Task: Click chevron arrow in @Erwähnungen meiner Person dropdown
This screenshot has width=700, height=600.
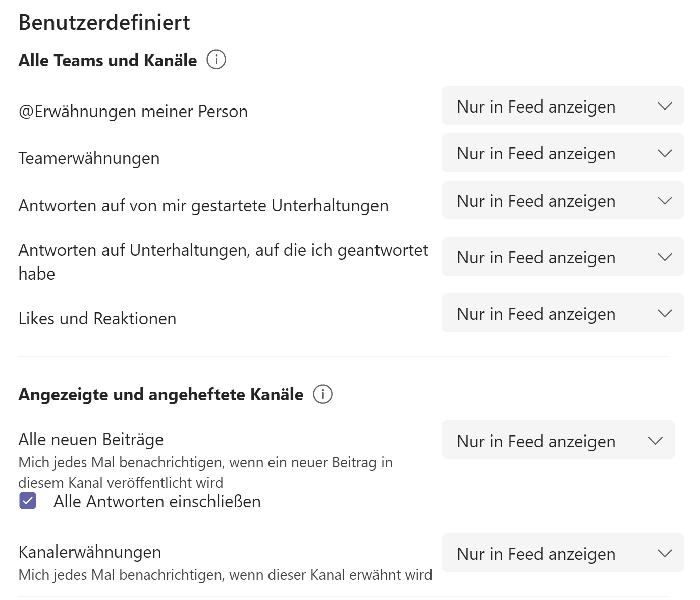Action: [665, 106]
